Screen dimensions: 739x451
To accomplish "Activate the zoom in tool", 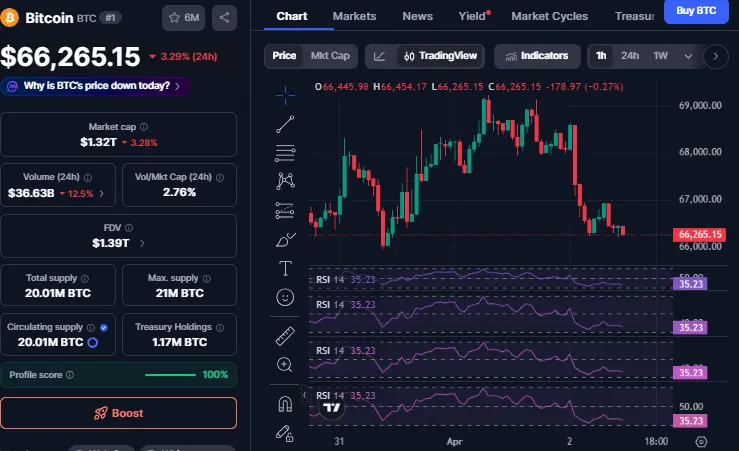I will [x=285, y=364].
